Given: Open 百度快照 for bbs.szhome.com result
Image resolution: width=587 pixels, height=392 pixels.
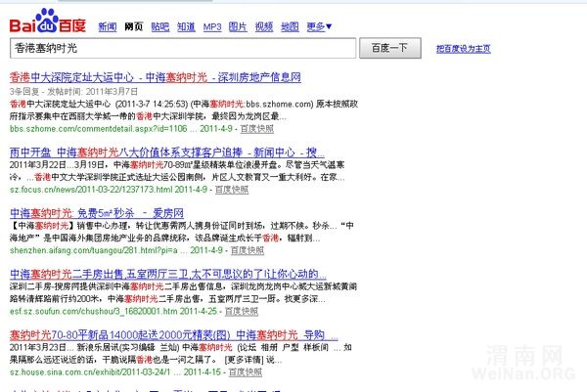Looking at the screenshot, I should point(256,129).
